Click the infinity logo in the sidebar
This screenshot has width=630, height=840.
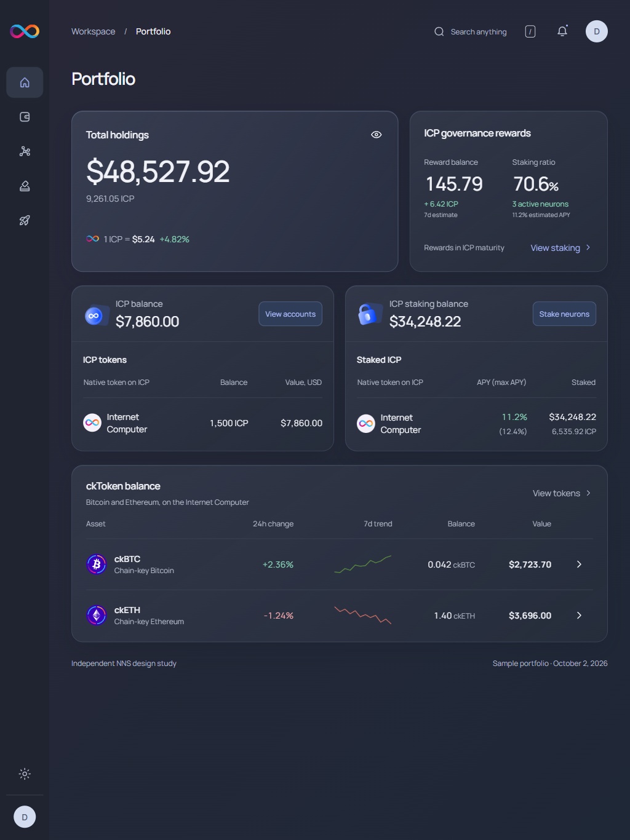point(25,31)
